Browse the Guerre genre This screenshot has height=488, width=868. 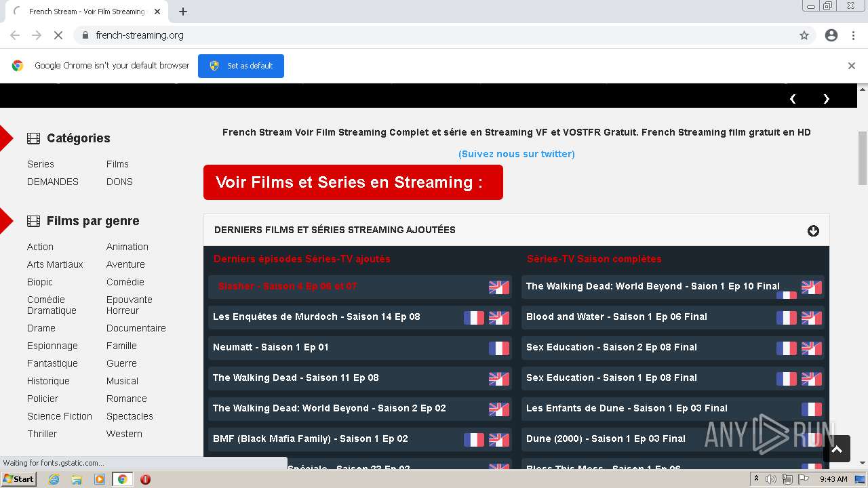[121, 363]
